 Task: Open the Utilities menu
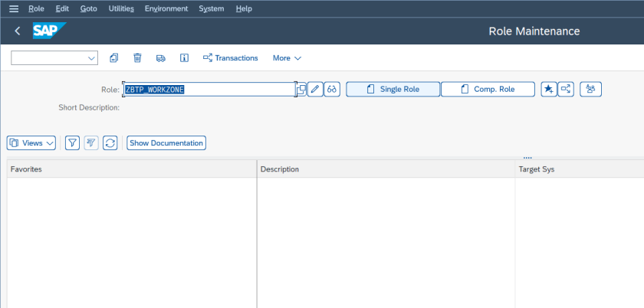tap(121, 8)
